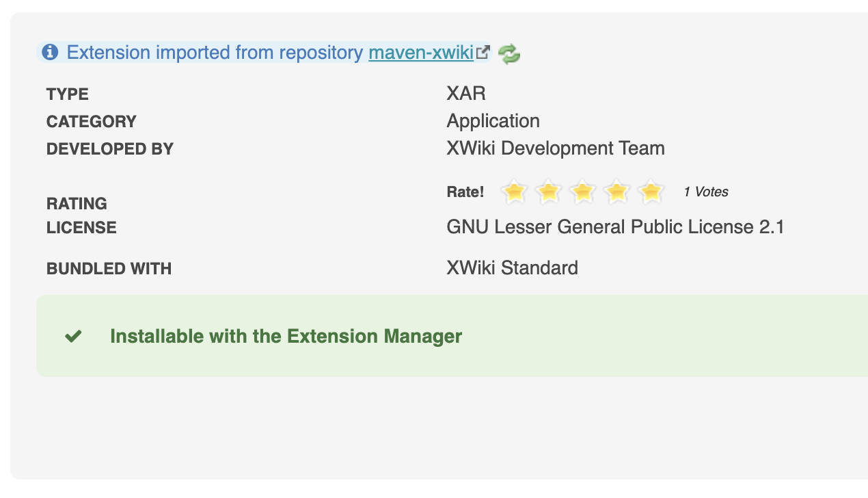Viewport: 868px width, 498px height.
Task: Click "GNU Lesser General Public License 2.1"
Action: (x=615, y=227)
